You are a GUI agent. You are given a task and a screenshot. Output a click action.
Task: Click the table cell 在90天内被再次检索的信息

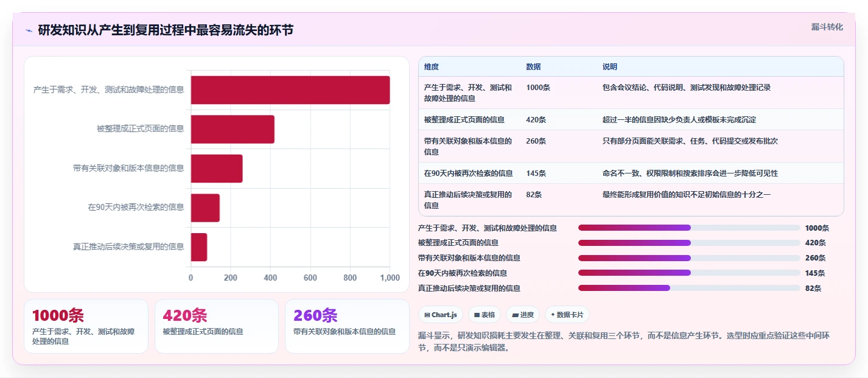(x=469, y=173)
